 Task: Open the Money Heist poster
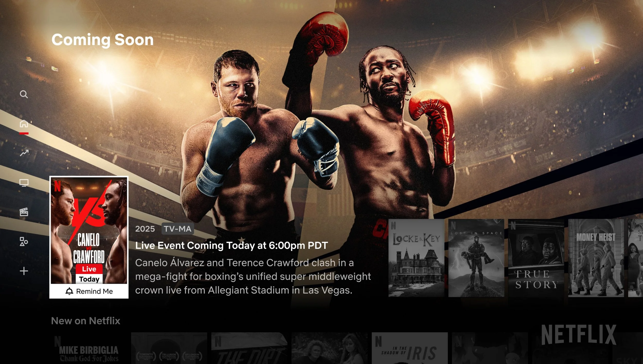pyautogui.click(x=596, y=258)
